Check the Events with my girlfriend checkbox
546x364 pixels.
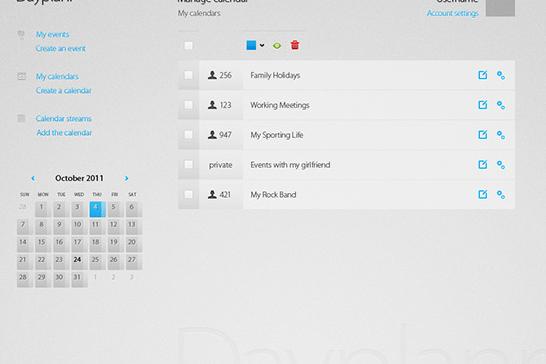pos(188,164)
